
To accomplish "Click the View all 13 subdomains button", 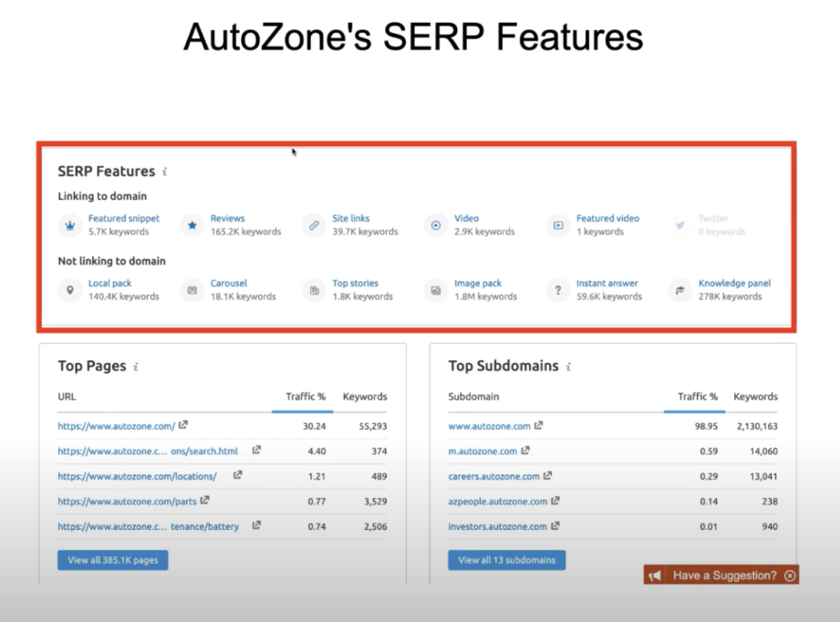I will [x=506, y=560].
